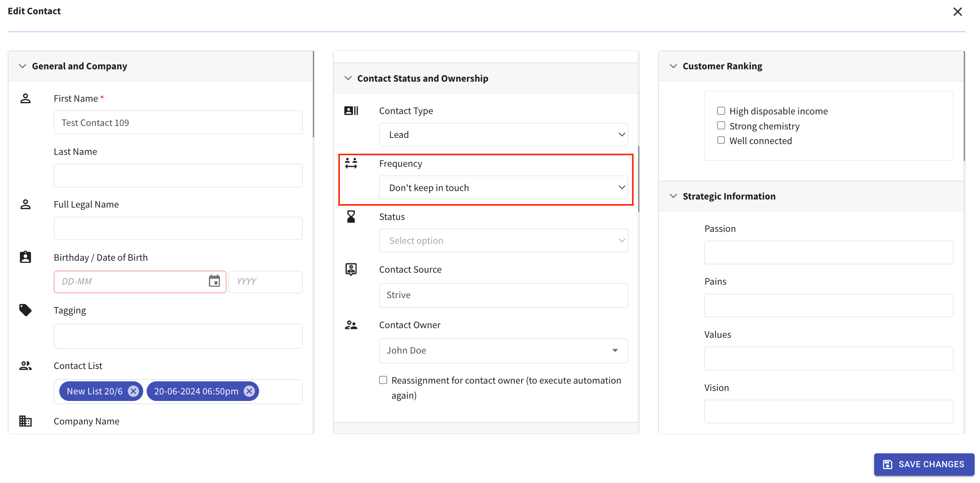
Task: Open the Contact Type Lead dropdown
Action: 503,134
